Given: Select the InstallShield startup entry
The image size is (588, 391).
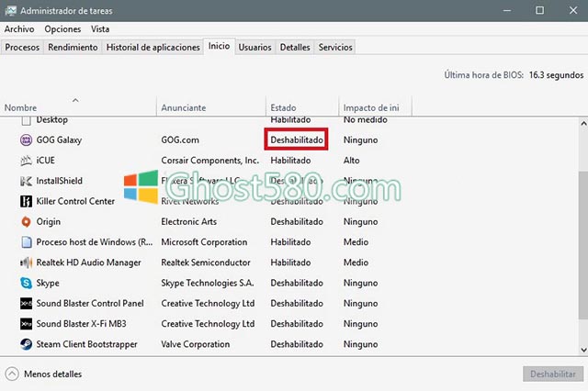Looking at the screenshot, I should tap(59, 181).
